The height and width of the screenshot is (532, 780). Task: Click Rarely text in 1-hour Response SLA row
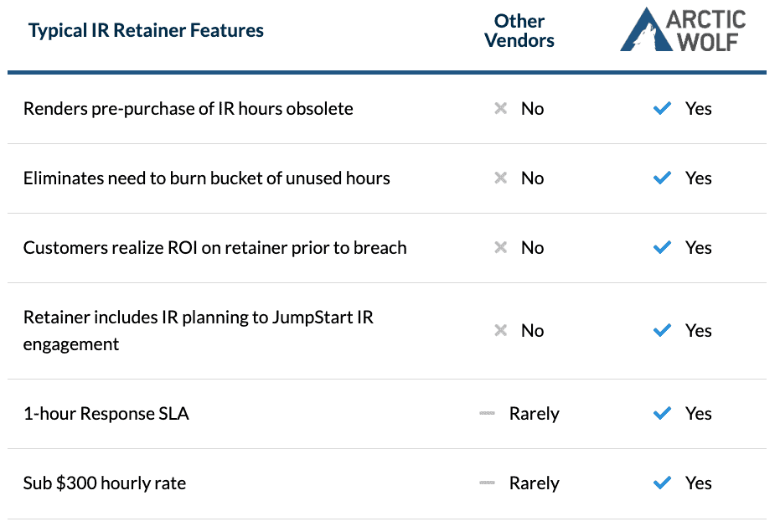click(x=535, y=414)
